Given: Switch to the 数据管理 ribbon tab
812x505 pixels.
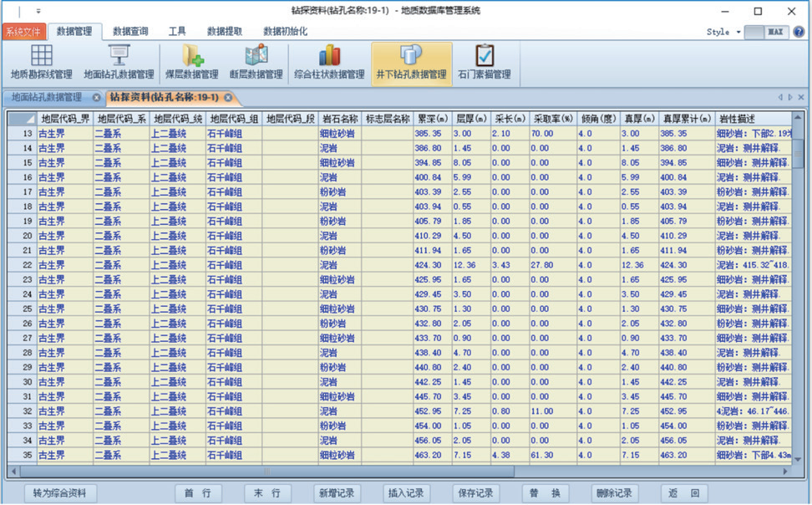Looking at the screenshot, I should 74,32.
